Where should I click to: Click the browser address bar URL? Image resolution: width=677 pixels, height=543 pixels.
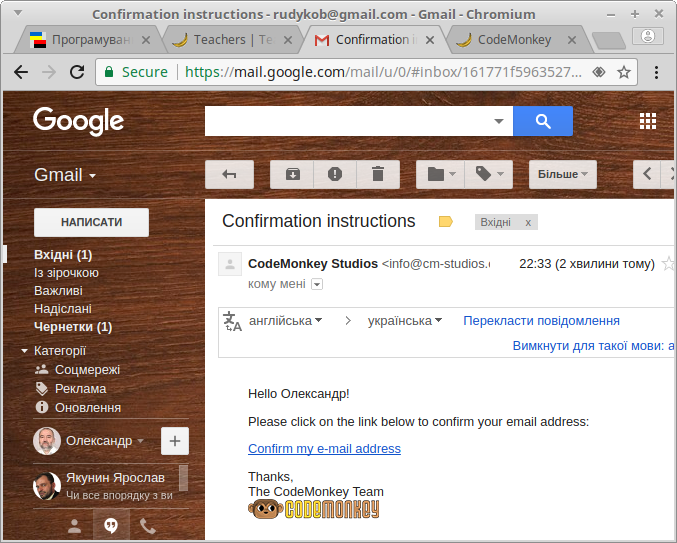[383, 72]
